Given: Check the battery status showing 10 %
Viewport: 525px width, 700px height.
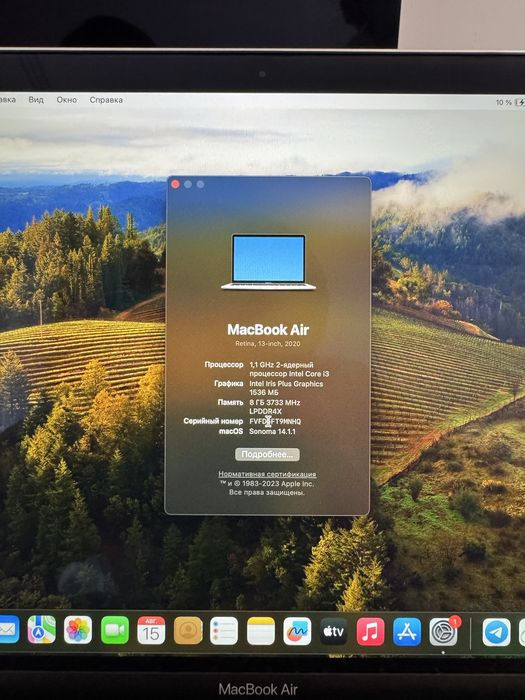Looking at the screenshot, I should point(510,102).
